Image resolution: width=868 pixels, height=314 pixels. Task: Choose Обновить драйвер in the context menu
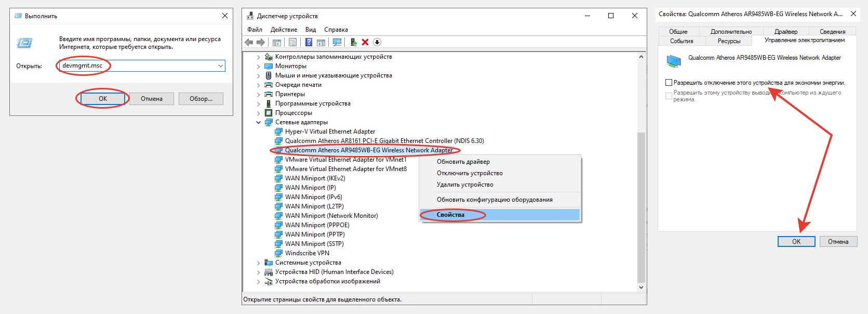tap(500, 162)
